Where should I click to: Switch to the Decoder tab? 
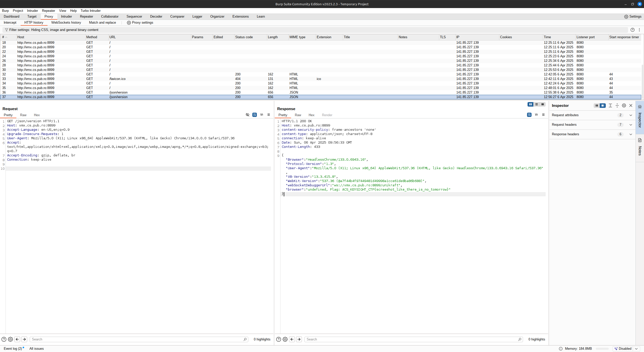tap(156, 17)
